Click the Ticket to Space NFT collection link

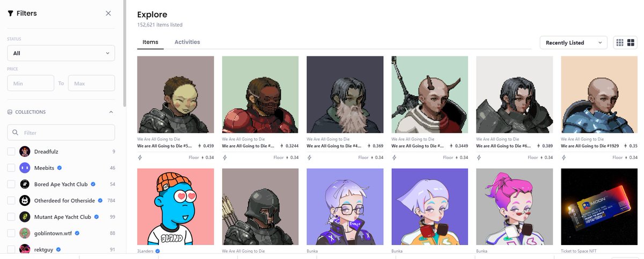579,251
